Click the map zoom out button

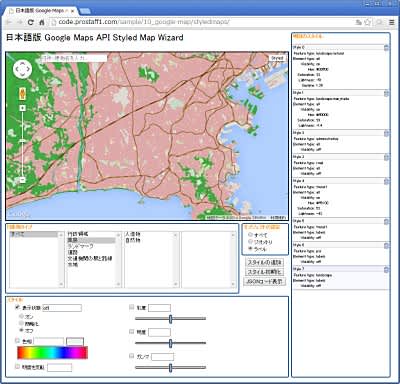[23, 180]
